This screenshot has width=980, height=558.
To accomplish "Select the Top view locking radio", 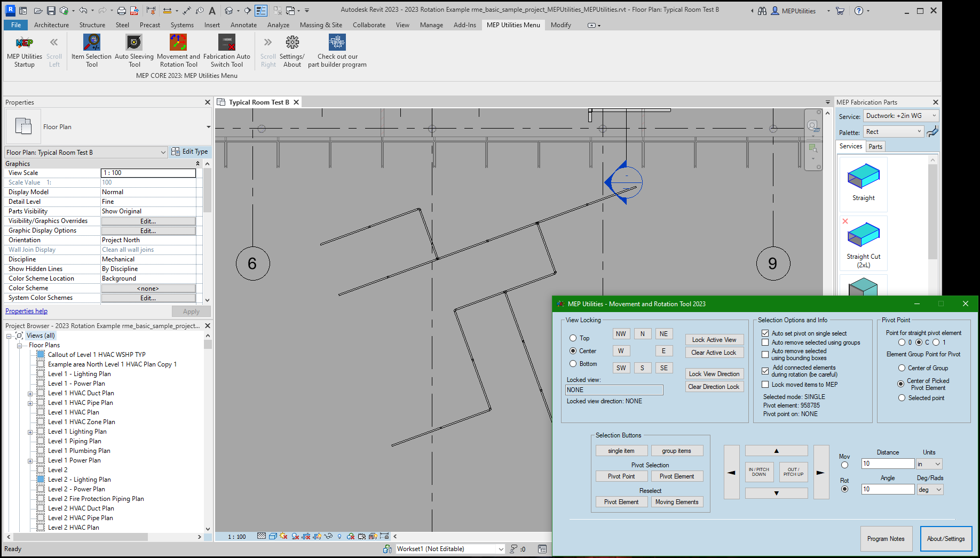I will point(573,338).
